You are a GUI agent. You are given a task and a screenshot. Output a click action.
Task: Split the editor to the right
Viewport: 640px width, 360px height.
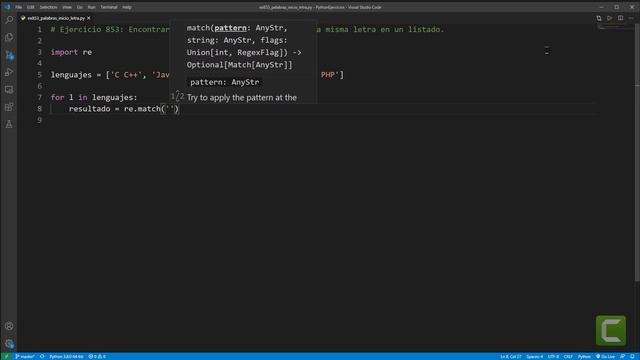coord(620,18)
